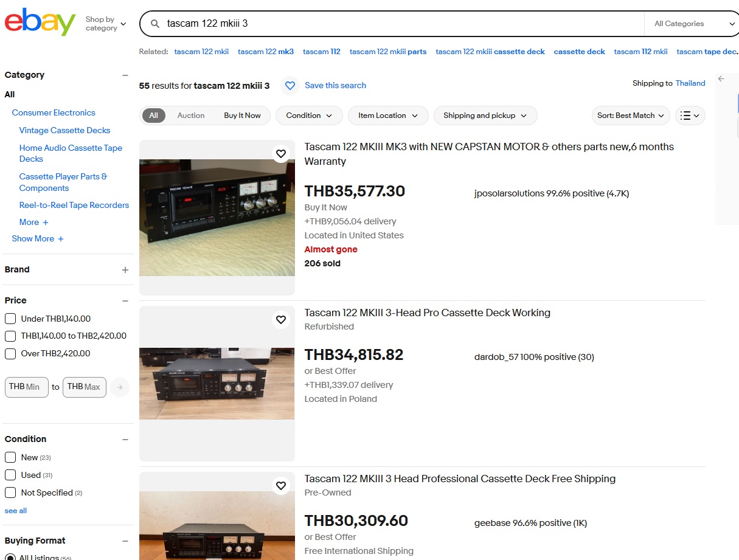739x560 pixels.
Task: Click heart icon on Poland refurbished listing
Action: click(x=280, y=320)
